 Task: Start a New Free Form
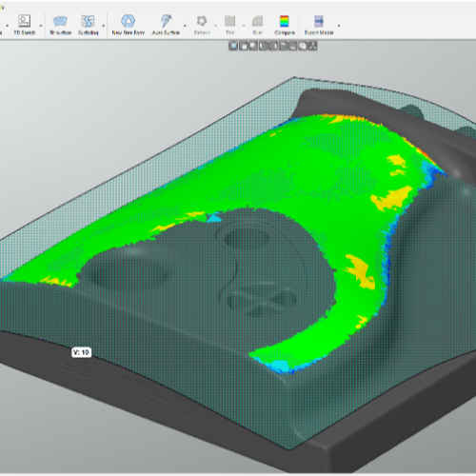129,25
